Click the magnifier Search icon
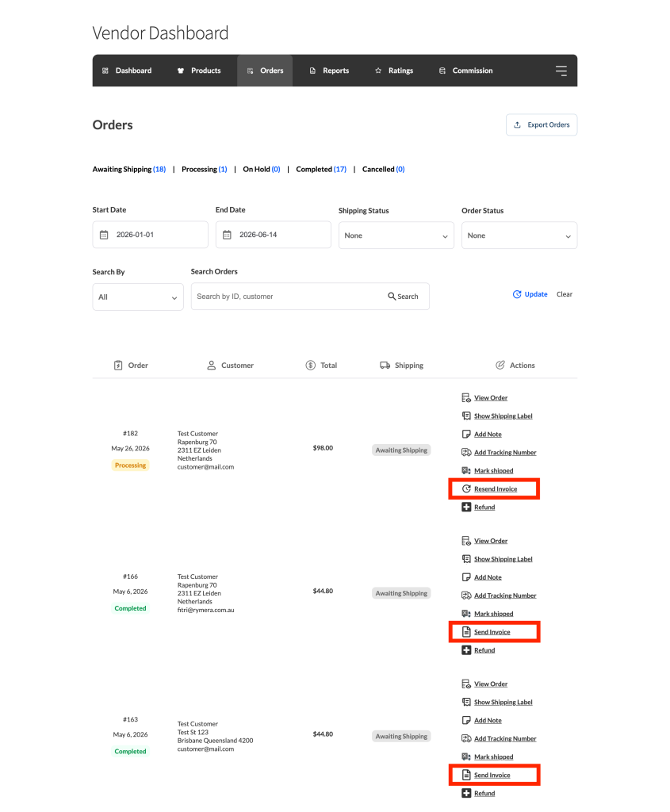The height and width of the screenshot is (812, 670). click(x=392, y=297)
